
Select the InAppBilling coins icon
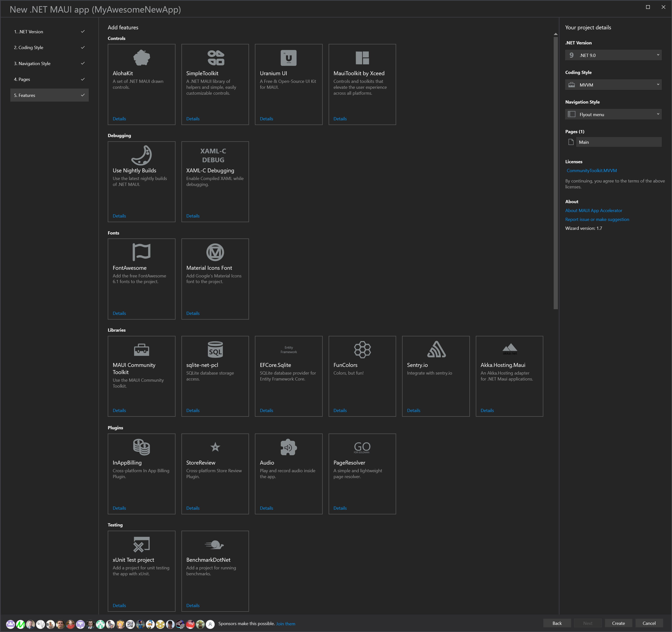coord(141,447)
